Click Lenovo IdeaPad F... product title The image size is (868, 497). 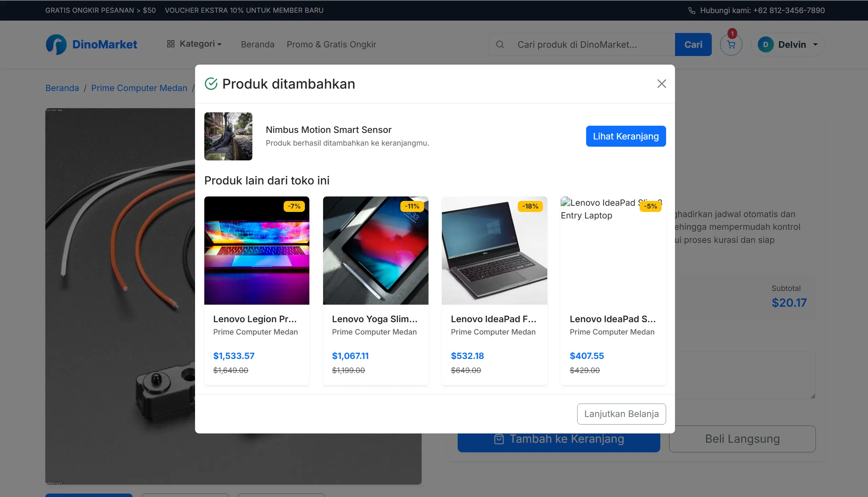tap(493, 319)
